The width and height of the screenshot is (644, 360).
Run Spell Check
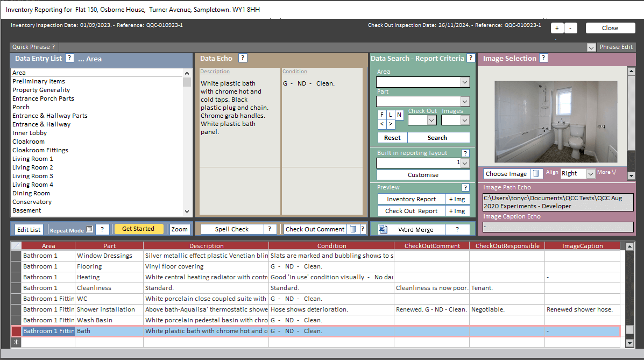tap(232, 229)
